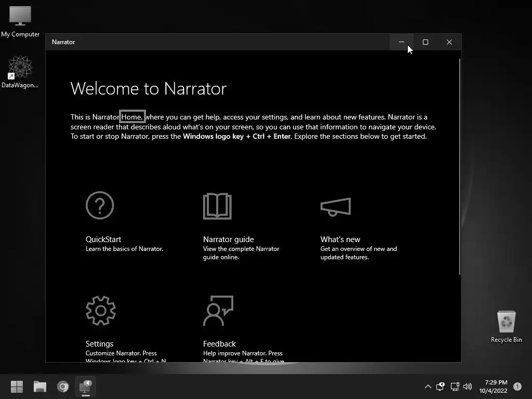
Task: Click 'Get an overview of new and updated features.'
Action: [358, 253]
